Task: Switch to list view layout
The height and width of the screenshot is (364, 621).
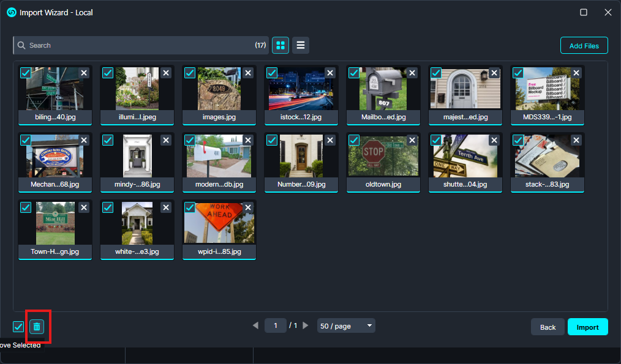Action: [x=300, y=45]
